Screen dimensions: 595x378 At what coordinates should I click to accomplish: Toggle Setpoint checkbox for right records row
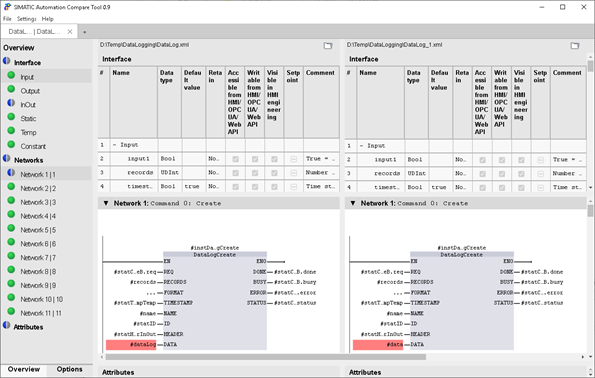pos(541,174)
